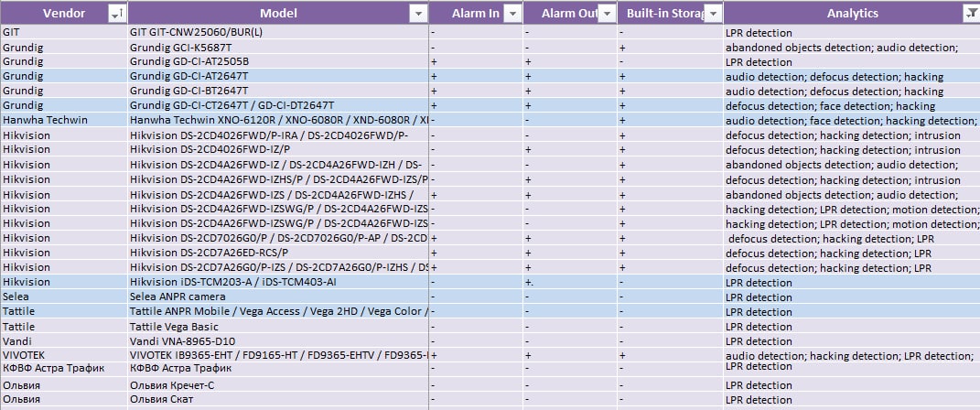Select the Analytics header cell

pos(852,13)
